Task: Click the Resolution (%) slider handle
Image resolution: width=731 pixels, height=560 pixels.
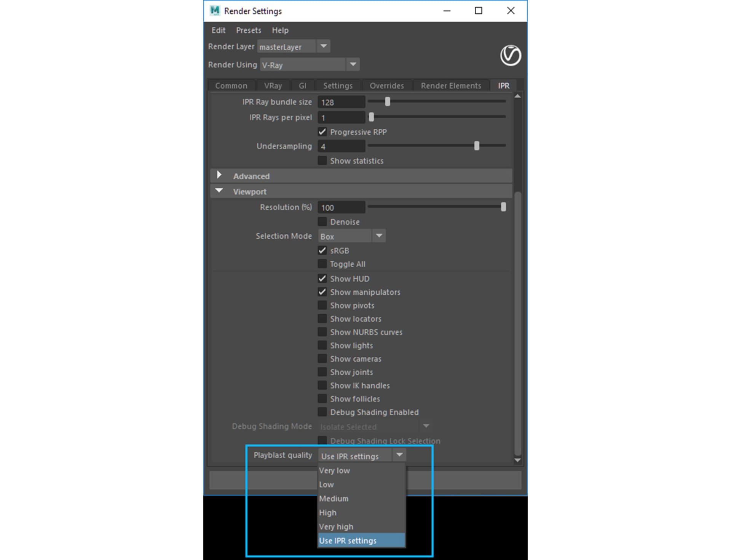Action: click(x=503, y=207)
